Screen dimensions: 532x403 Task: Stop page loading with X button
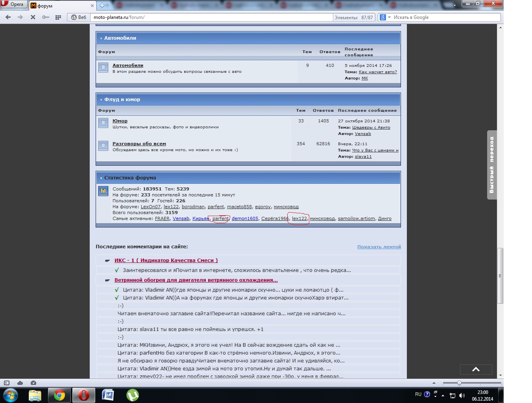pyautogui.click(x=33, y=17)
